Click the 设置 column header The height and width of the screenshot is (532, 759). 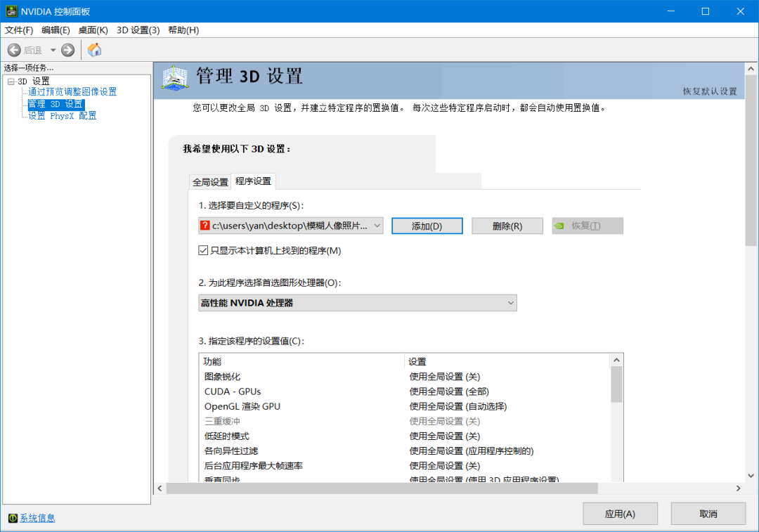[507, 362]
